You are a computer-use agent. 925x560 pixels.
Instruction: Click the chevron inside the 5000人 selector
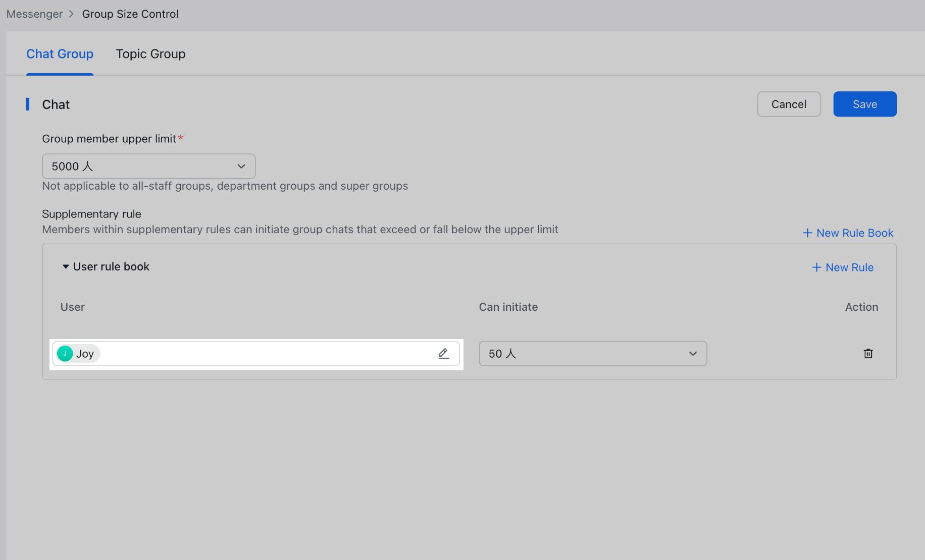(x=241, y=166)
